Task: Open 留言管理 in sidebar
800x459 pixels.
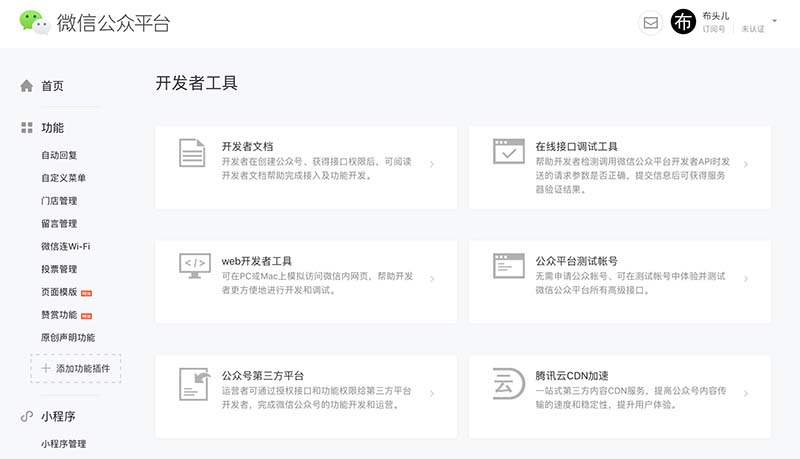Action: (x=59, y=223)
